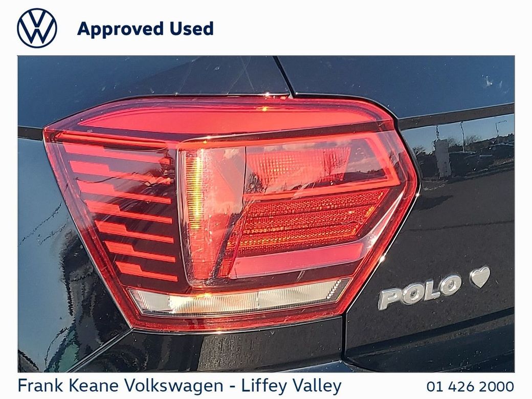532x399 pixels.
Task: Click the silver heart emblem beside POLO
Action: 480,277
